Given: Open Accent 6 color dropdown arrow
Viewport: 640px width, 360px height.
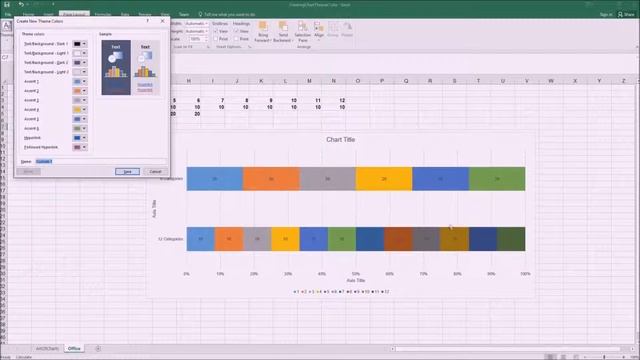Looking at the screenshot, I should pos(84,128).
